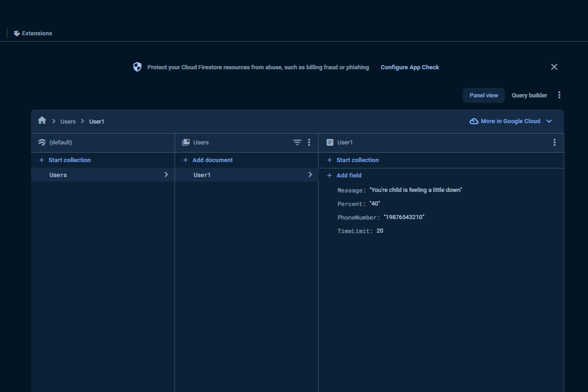Screen dimensions: 588x392
Task: Open User1 document three-dot menu
Action: tap(554, 142)
